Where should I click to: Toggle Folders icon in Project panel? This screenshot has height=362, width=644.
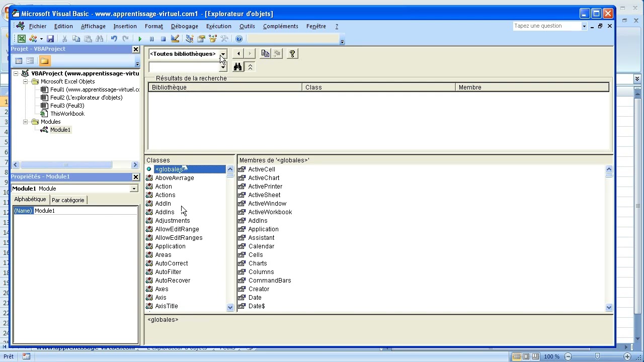pyautogui.click(x=44, y=61)
